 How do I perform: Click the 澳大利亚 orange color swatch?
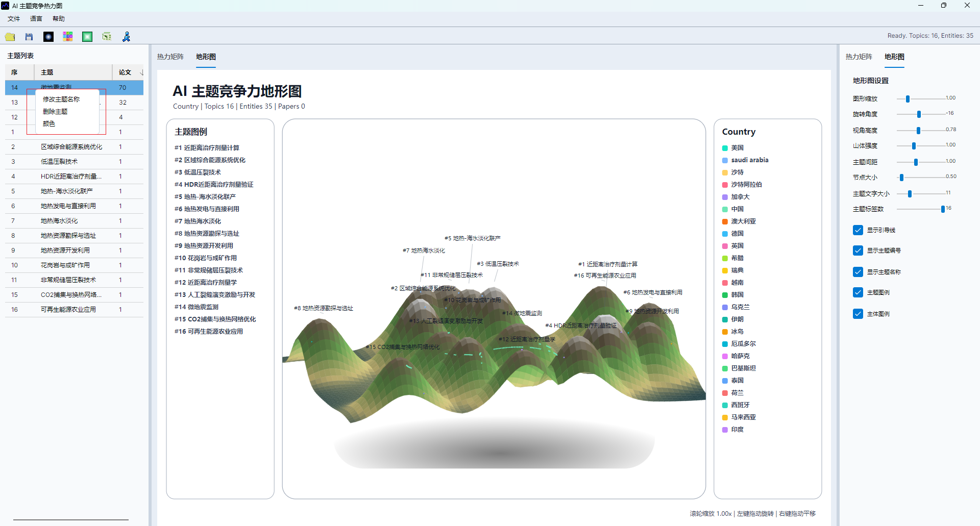(725, 221)
